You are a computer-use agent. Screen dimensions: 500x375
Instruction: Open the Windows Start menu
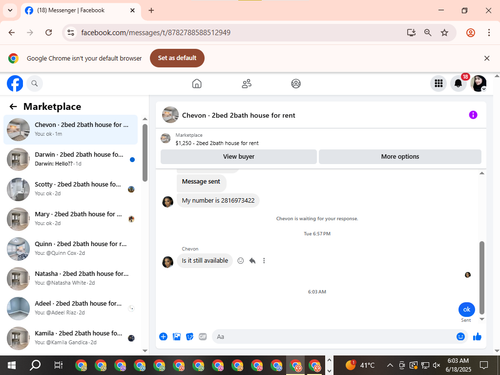pyautogui.click(x=12, y=365)
